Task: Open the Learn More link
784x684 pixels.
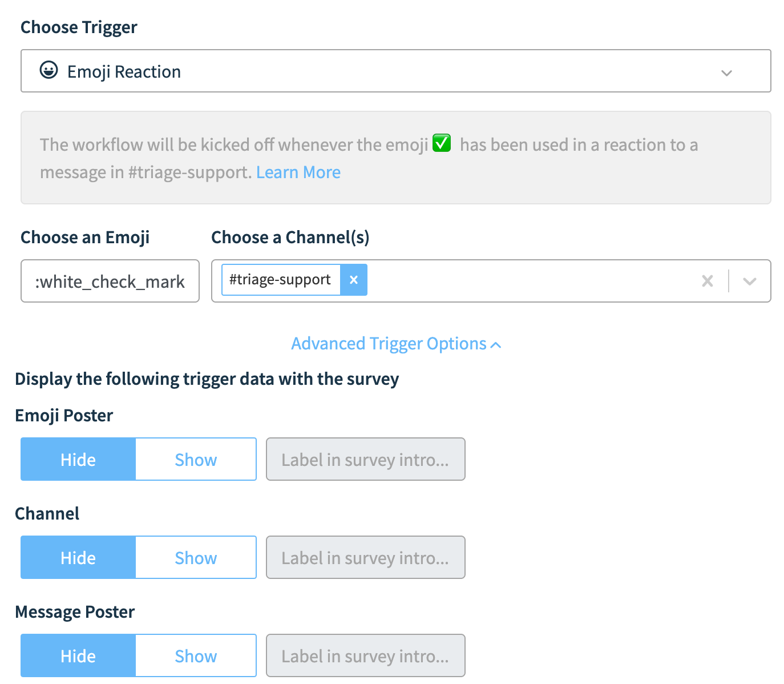Action: [298, 172]
